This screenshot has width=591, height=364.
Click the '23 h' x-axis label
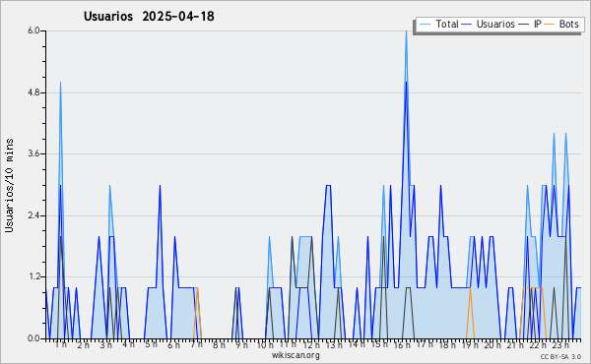tap(560, 344)
